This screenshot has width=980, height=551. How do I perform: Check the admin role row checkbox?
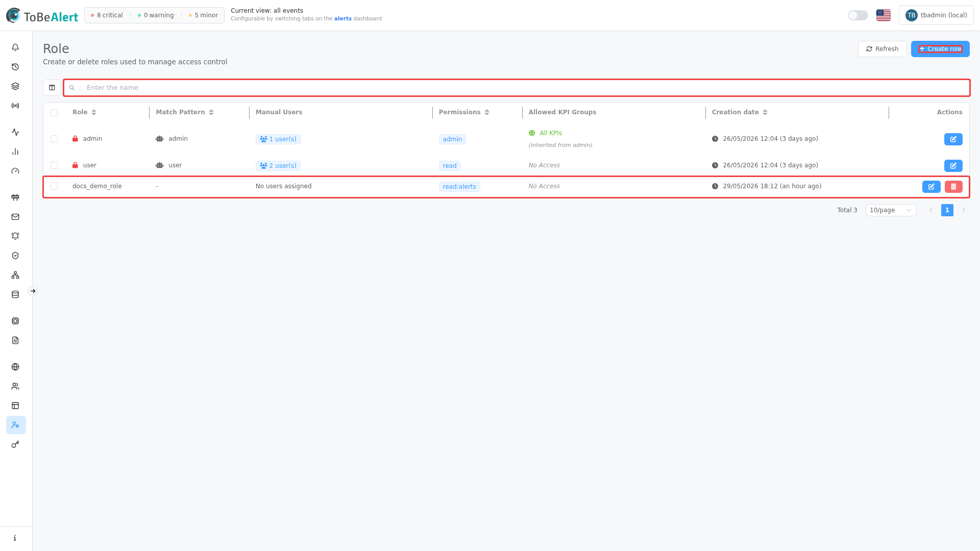coord(54,139)
